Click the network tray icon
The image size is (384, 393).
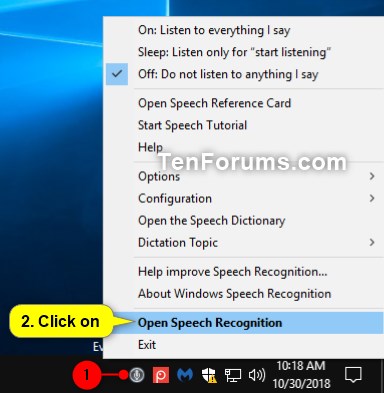233,375
